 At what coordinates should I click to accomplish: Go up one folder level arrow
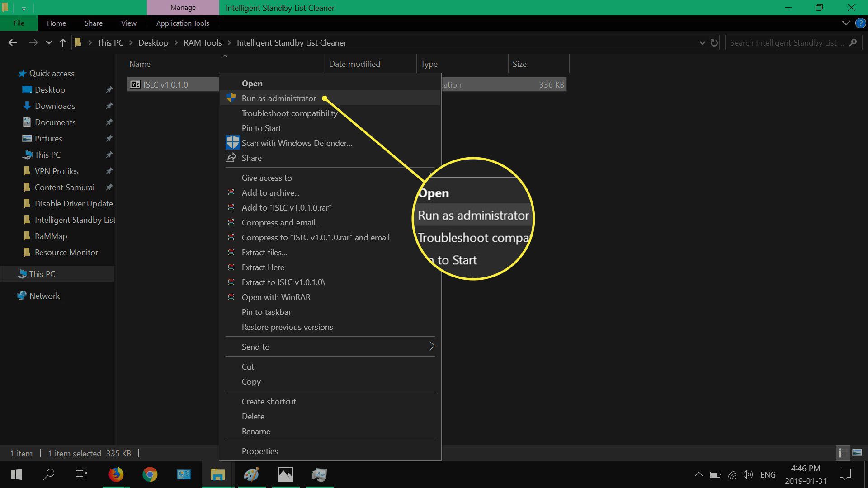coord(62,42)
